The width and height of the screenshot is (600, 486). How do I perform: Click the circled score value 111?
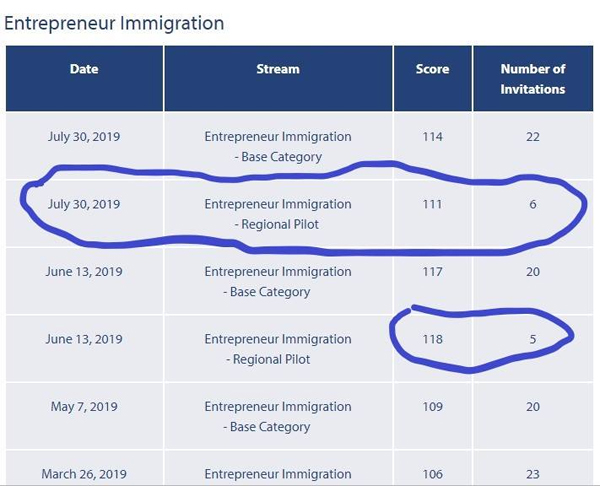click(432, 204)
